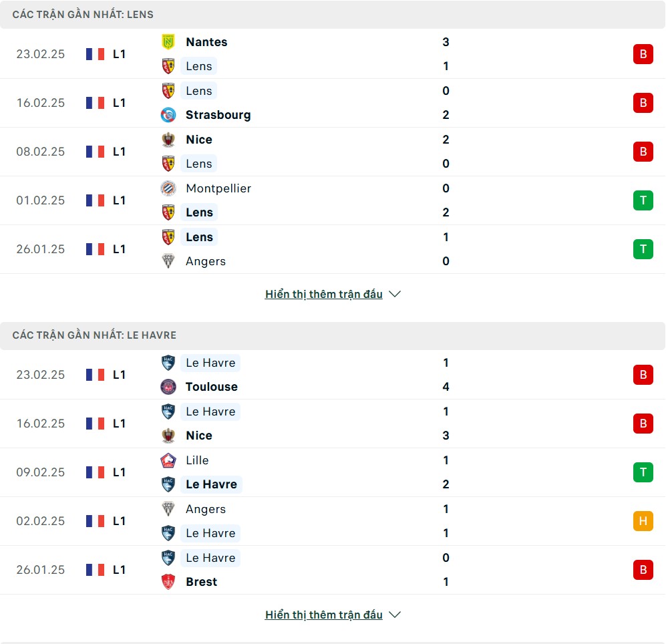This screenshot has width=666, height=644.
Task: Click the Nantes club crest icon
Action: (168, 42)
